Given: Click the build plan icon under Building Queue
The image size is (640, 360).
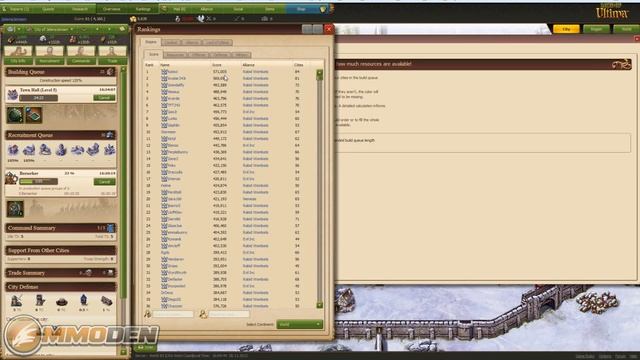Looking at the screenshot, I should click(x=34, y=115).
